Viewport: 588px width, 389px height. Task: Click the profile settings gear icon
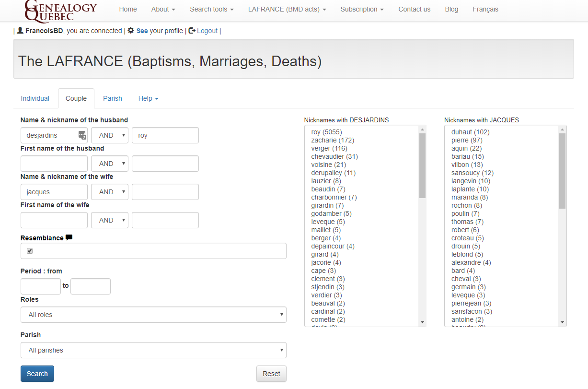(x=131, y=30)
